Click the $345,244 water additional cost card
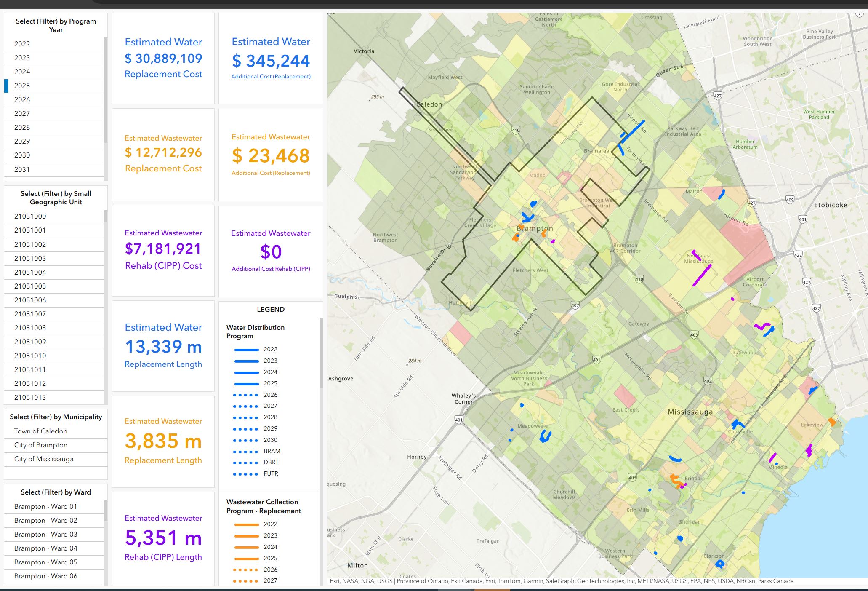Viewport: 868px width, 591px height. pos(271,59)
